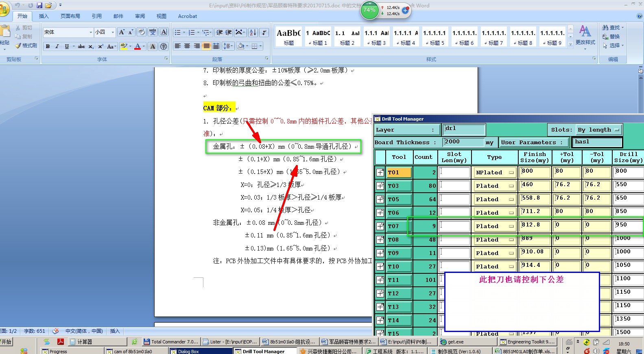Open the font name dropdown 宋体
The height and width of the screenshot is (354, 644).
tap(91, 32)
